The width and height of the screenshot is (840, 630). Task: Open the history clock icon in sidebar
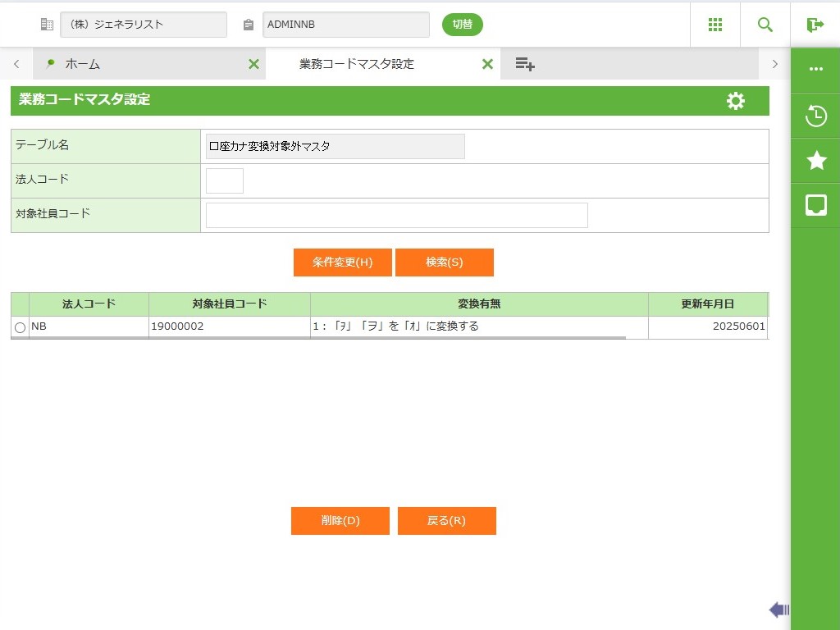click(816, 116)
